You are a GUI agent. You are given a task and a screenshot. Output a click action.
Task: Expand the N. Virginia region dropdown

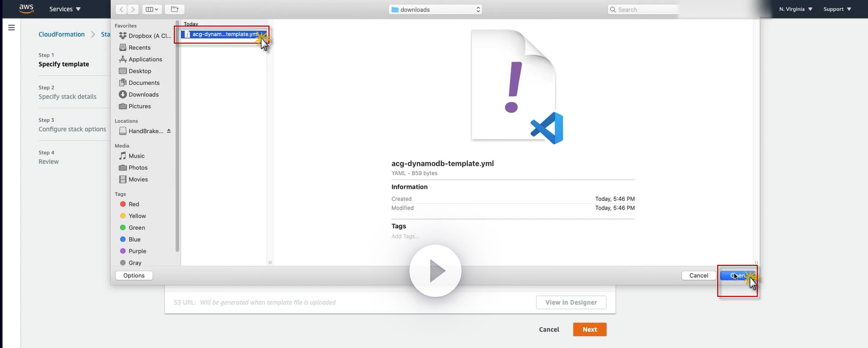click(796, 9)
